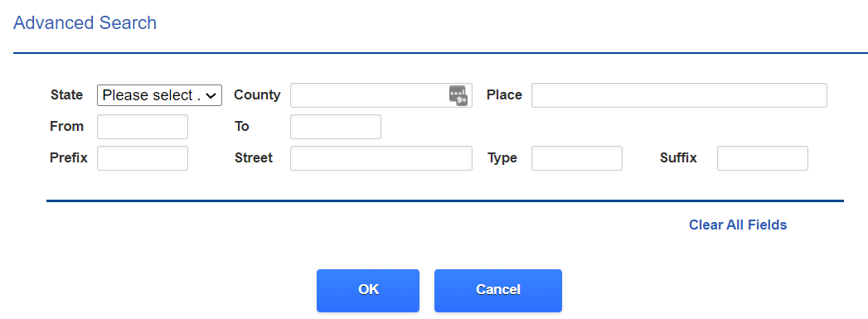Image resolution: width=868 pixels, height=319 pixels.
Task: Reset form with Clear All Fields link
Action: (738, 225)
